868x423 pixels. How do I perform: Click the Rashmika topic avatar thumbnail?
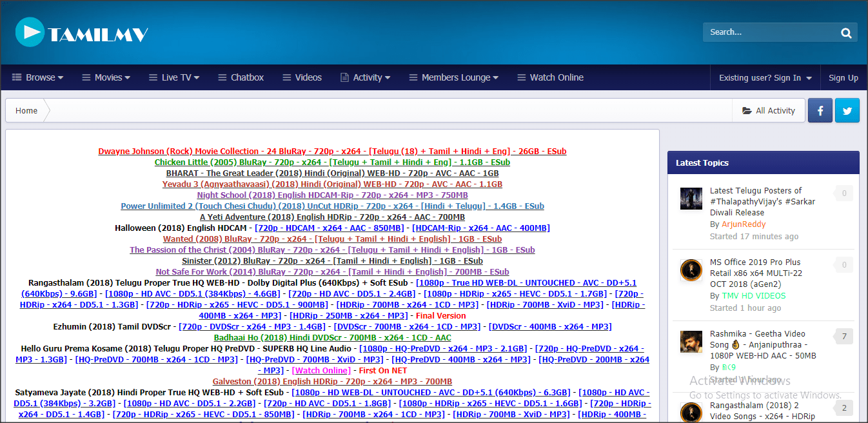point(691,342)
